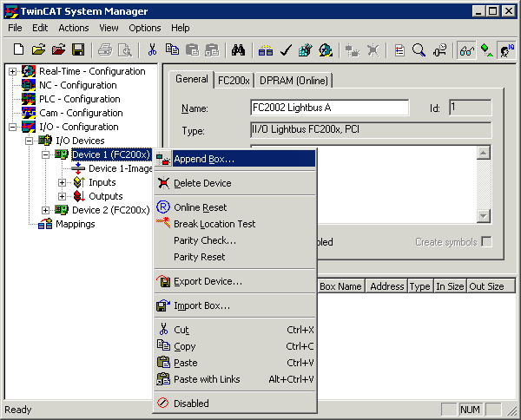Select PLC - Configuration tree item

pyautogui.click(x=80, y=99)
